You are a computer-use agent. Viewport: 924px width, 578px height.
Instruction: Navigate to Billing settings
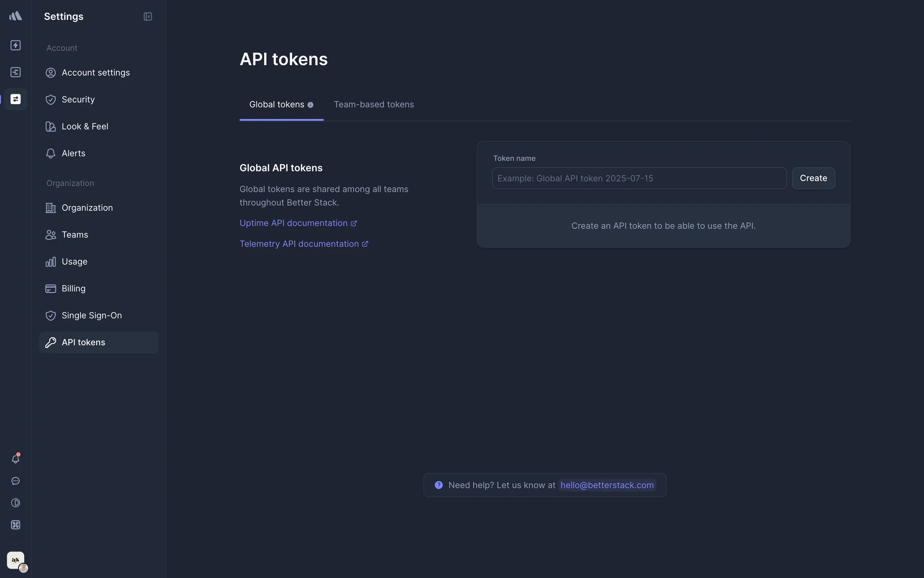coord(73,289)
